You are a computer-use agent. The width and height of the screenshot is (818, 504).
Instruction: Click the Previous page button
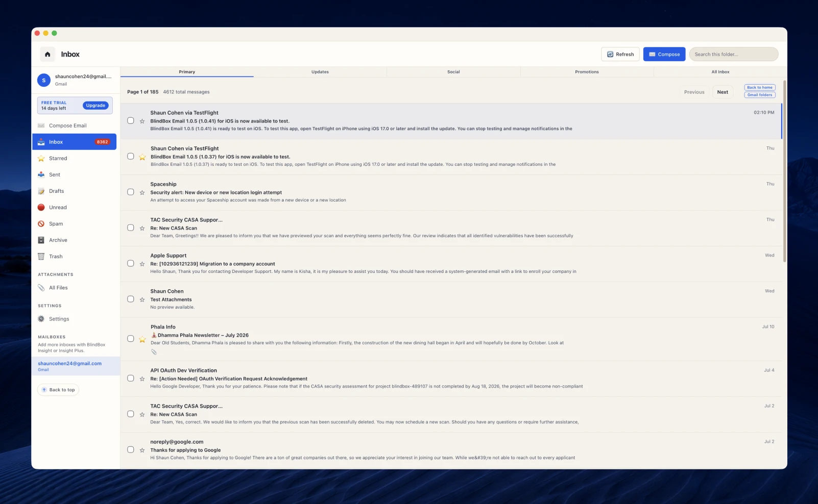click(694, 92)
